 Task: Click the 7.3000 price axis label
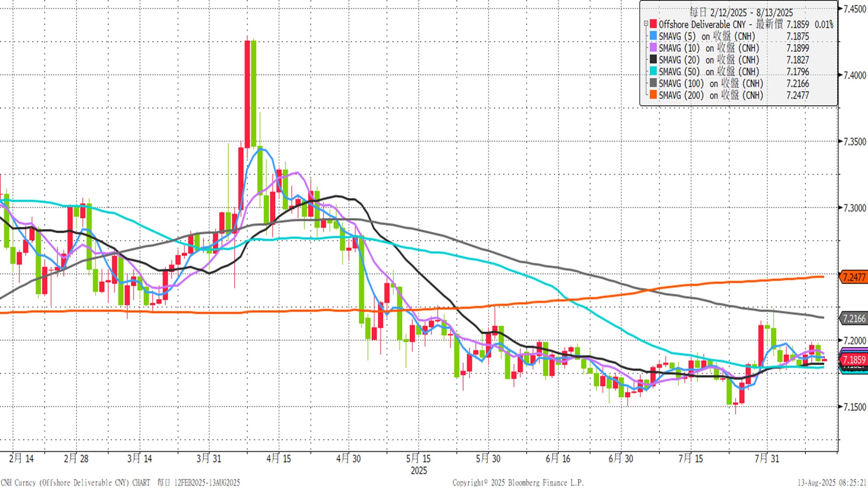pyautogui.click(x=855, y=208)
